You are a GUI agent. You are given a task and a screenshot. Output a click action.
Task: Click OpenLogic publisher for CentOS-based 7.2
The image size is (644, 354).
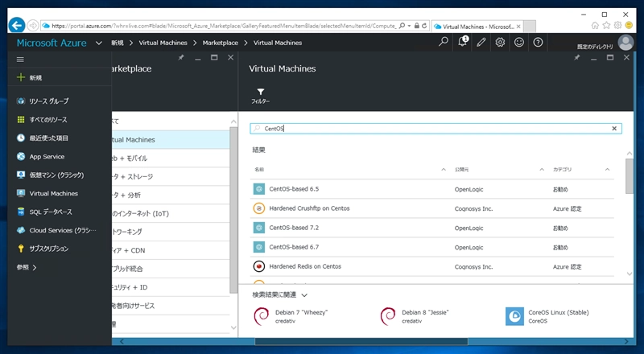[x=469, y=228]
